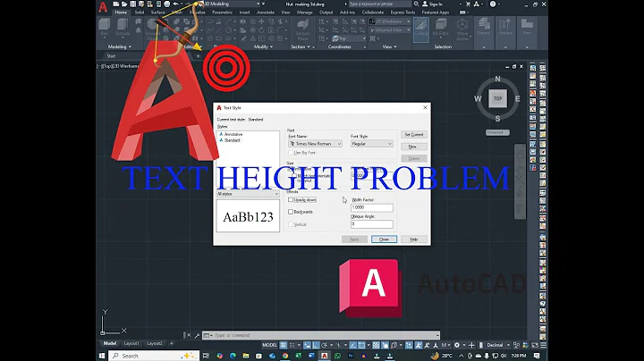Open the Unsaved View dropdown

(390, 30)
